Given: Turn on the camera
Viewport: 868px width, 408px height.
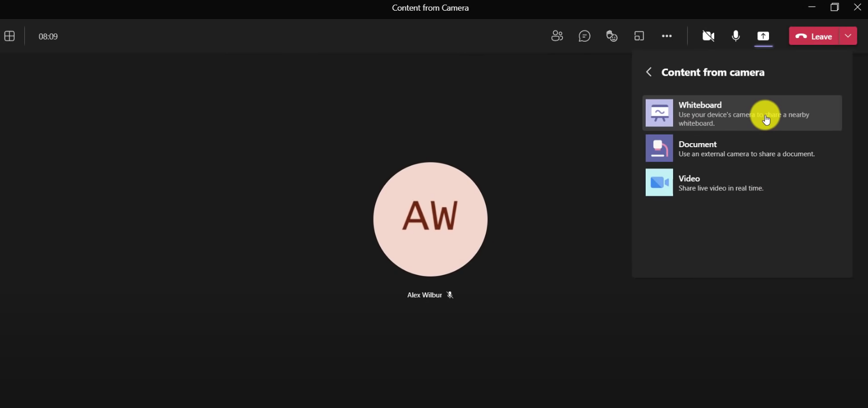Looking at the screenshot, I should tap(708, 36).
